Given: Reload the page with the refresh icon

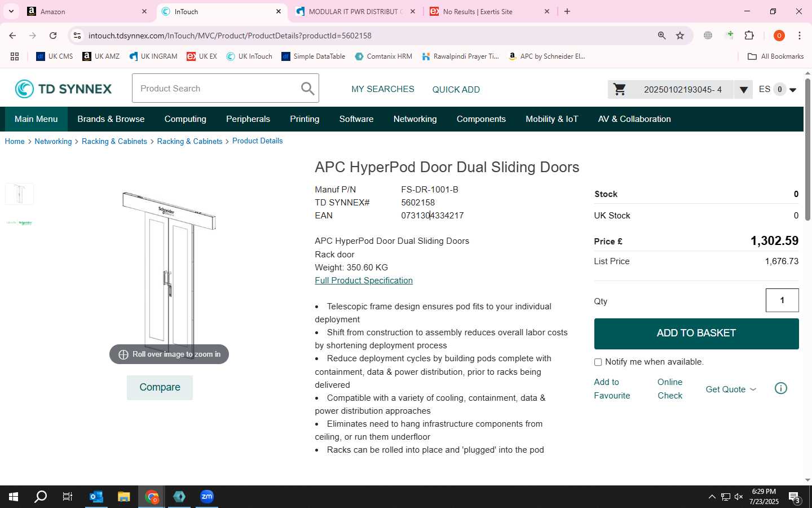Looking at the screenshot, I should coord(53,36).
